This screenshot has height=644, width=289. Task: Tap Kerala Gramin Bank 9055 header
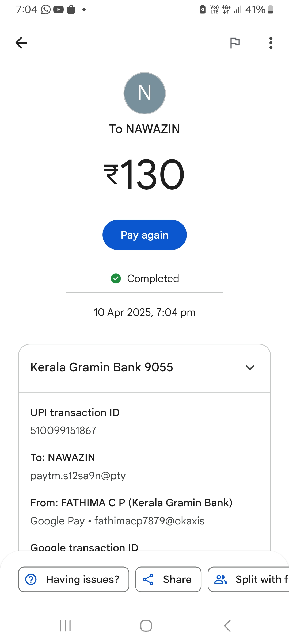(102, 367)
